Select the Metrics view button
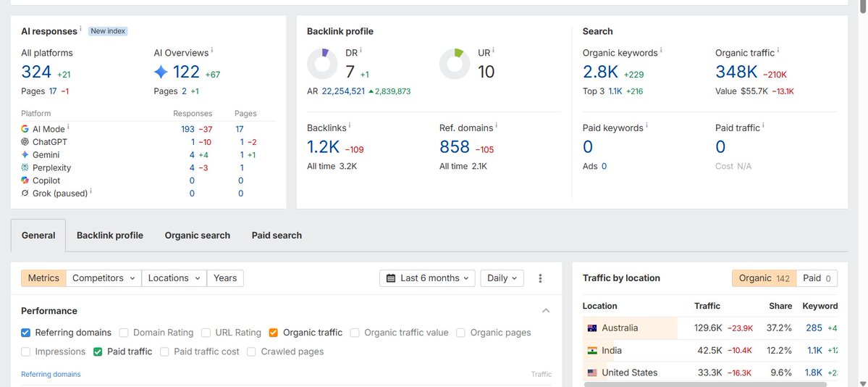 point(43,278)
